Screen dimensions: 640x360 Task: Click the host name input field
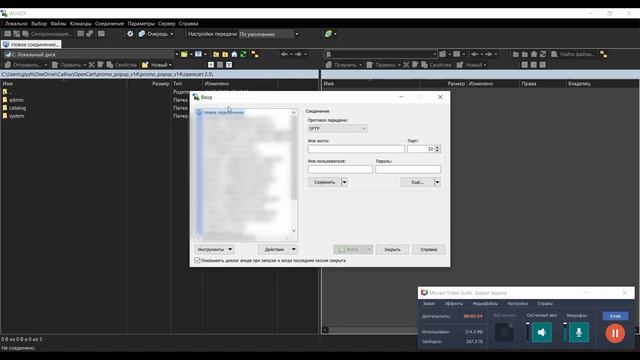pos(356,149)
